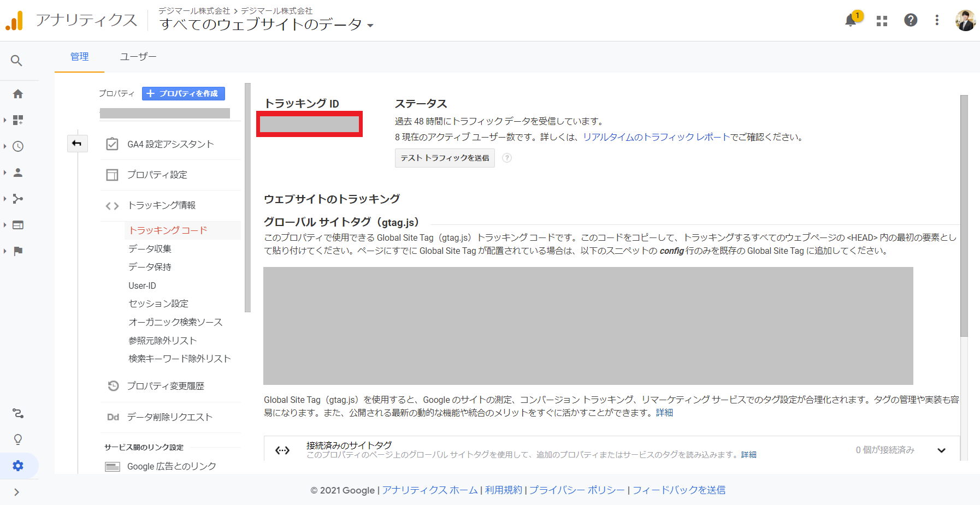Image resolution: width=980 pixels, height=505 pixels.
Task: Click プロパティを作成 button
Action: pyautogui.click(x=184, y=93)
